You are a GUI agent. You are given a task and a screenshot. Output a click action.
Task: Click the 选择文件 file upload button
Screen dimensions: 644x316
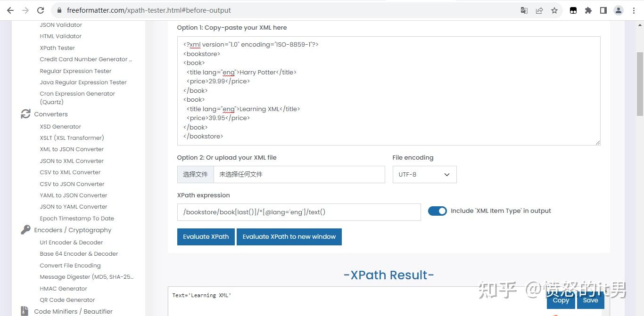pyautogui.click(x=195, y=174)
